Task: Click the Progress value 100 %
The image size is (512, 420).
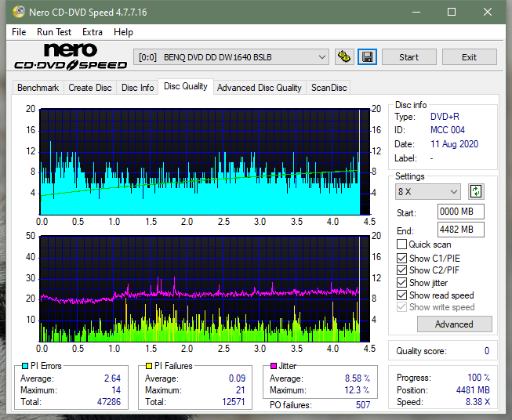Action: 479,378
